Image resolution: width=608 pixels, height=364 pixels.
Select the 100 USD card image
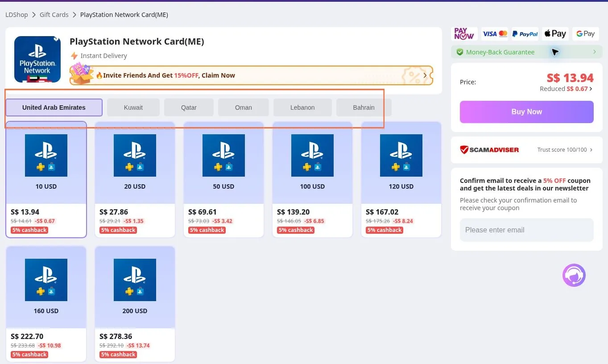pos(312,155)
